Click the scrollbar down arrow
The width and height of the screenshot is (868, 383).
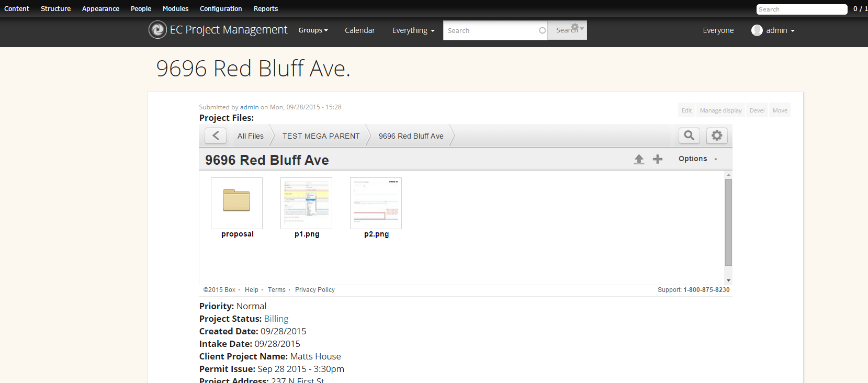point(728,280)
